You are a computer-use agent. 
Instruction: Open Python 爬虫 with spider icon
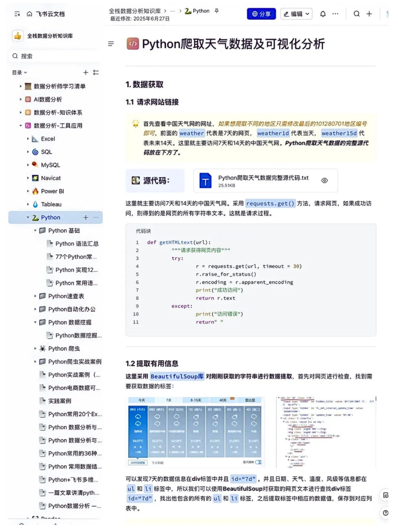pos(64,348)
